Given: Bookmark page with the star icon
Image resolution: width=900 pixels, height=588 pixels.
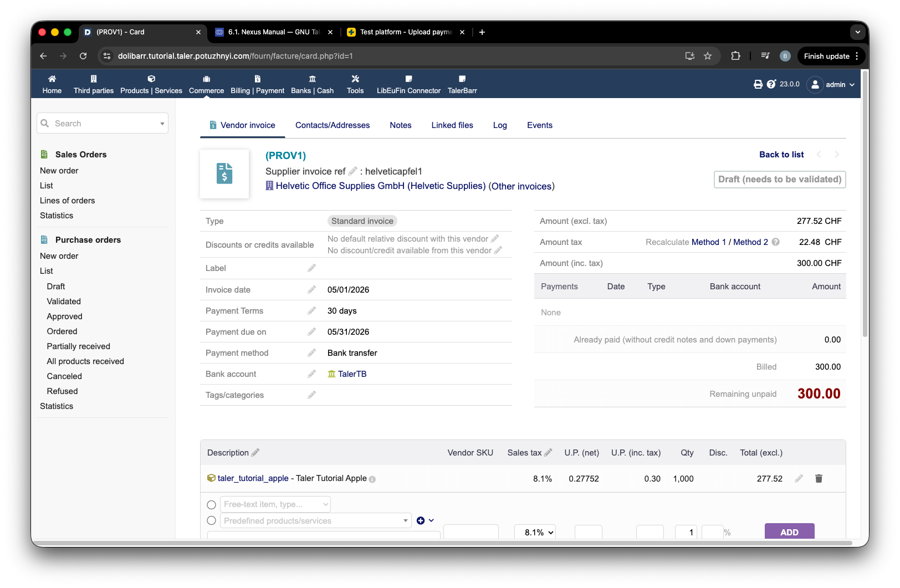Looking at the screenshot, I should [x=708, y=56].
